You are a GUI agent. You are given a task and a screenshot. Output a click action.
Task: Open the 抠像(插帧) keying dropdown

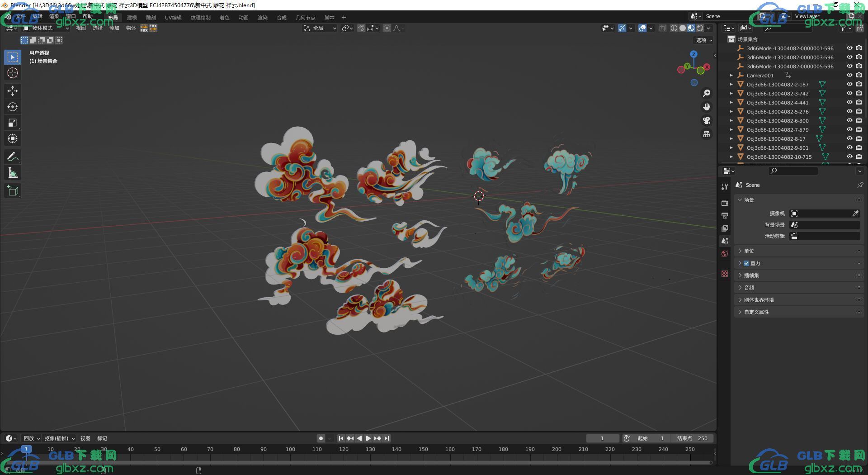tap(60, 438)
